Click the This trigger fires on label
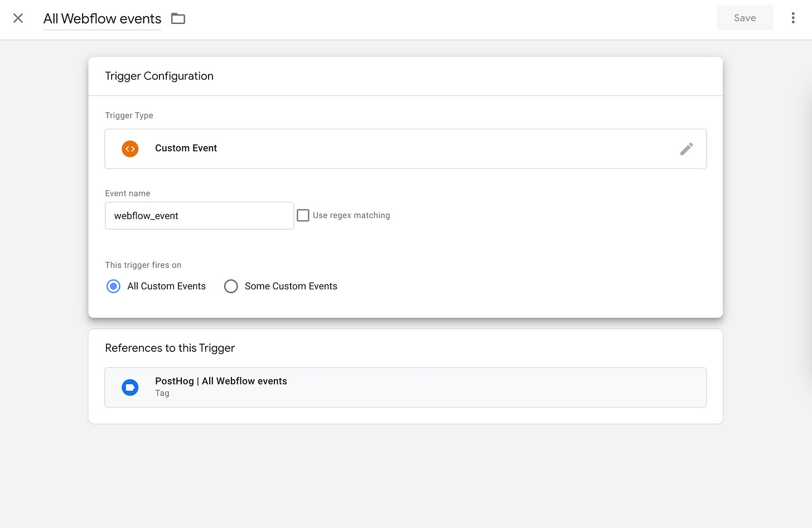Image resolution: width=812 pixels, height=528 pixels. (x=143, y=265)
